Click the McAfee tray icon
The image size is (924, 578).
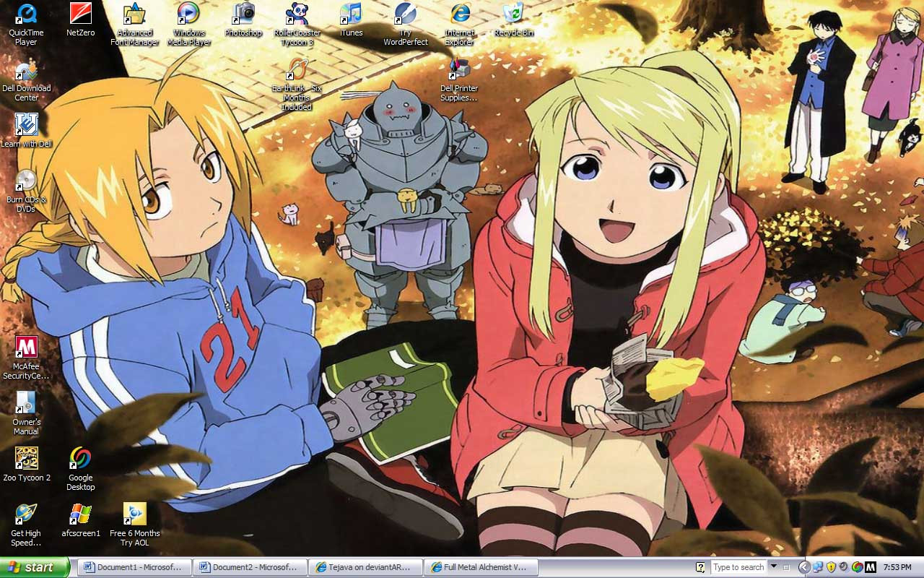point(871,567)
